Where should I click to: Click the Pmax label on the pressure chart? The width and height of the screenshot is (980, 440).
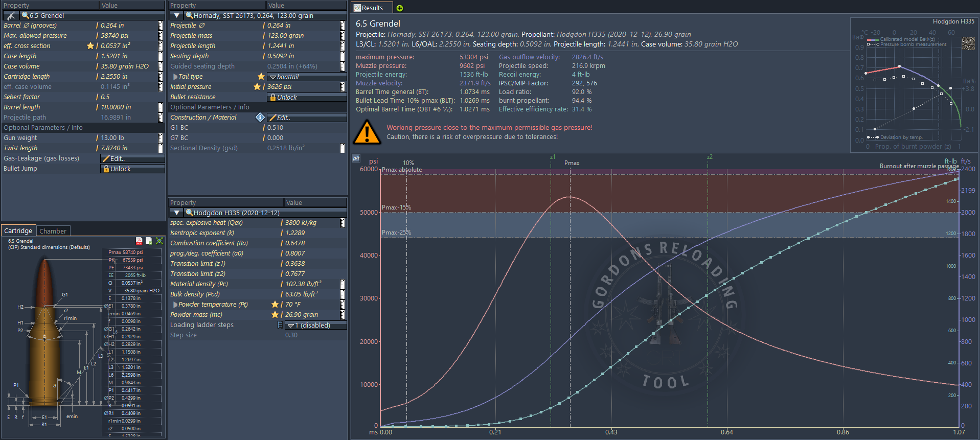[572, 163]
